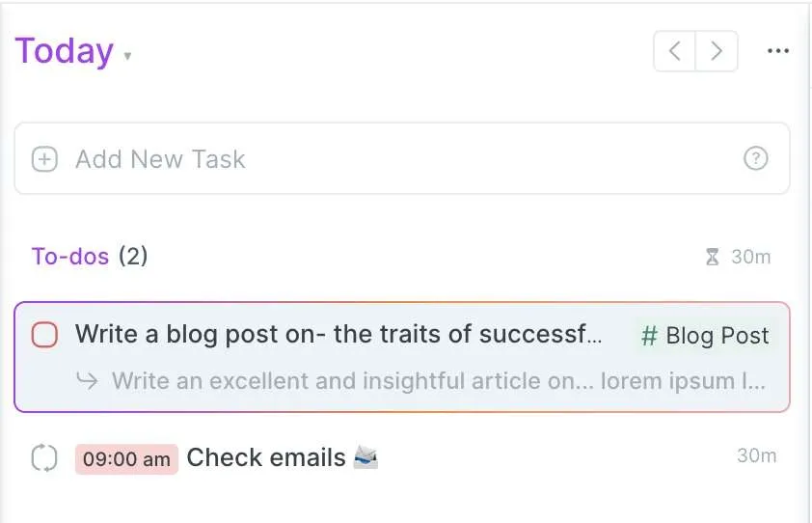Open the subtask note about insightful article
Image resolution: width=812 pixels, height=523 pixels.
tap(439, 381)
